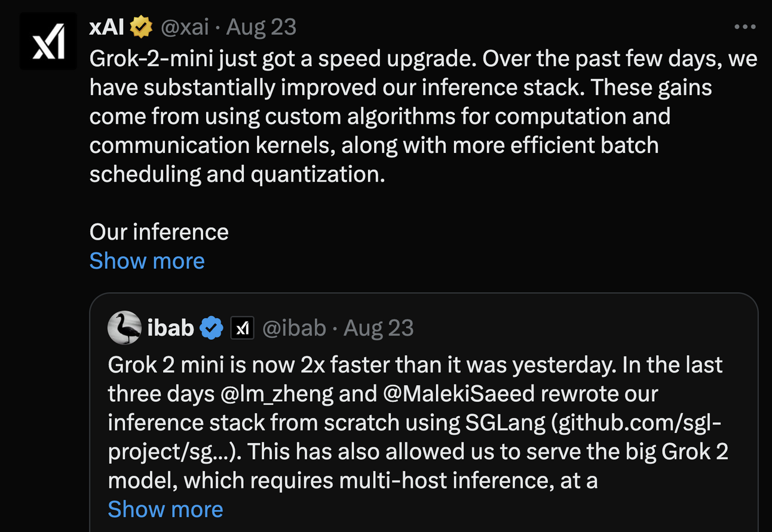The image size is (772, 532).
Task: Click ibab's bird profile picture
Action: click(124, 328)
